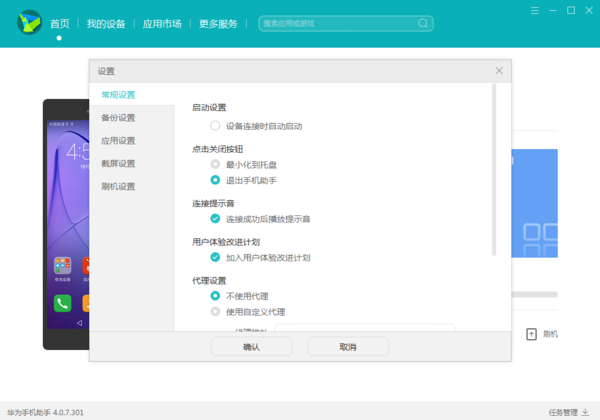The height and width of the screenshot is (420, 600).
Task: Go to 我的设备 in top navigation
Action: point(106,23)
